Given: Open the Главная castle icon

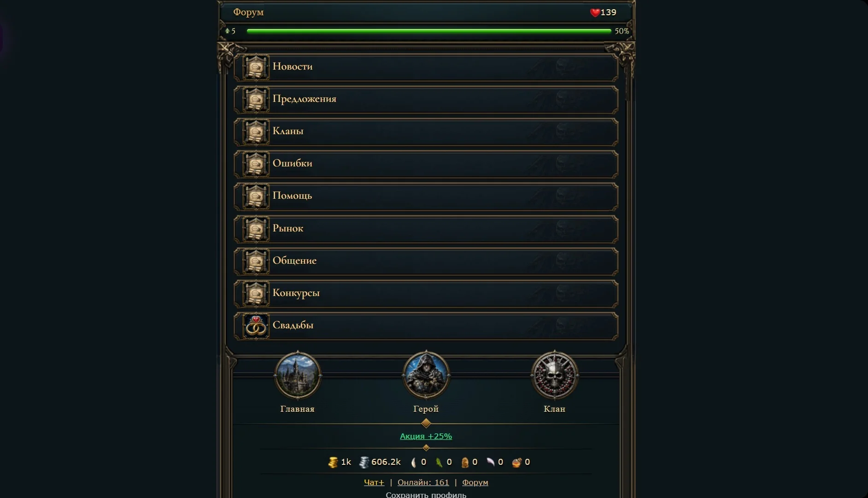Looking at the screenshot, I should (297, 375).
